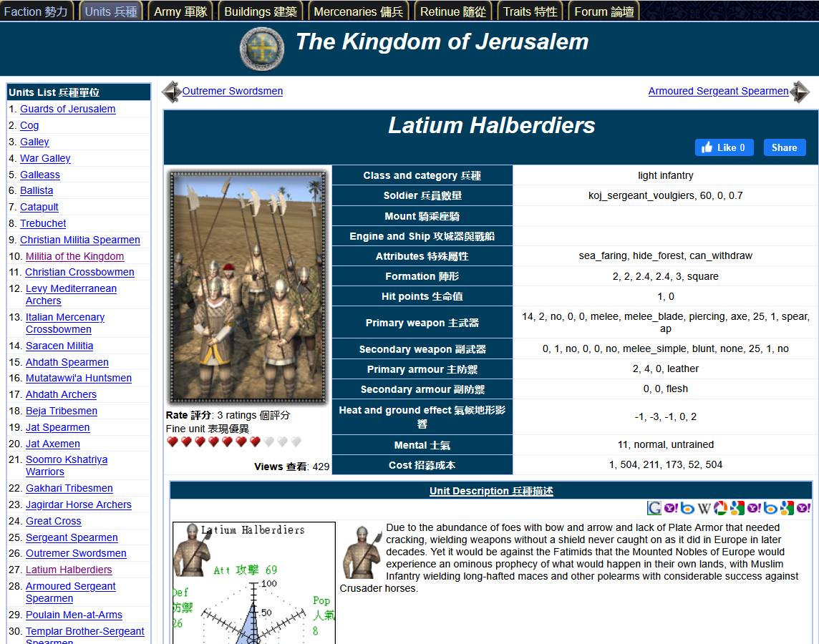The width and height of the screenshot is (819, 644).
Task: Rate the unit with the last grey heart
Action: pyautogui.click(x=296, y=442)
